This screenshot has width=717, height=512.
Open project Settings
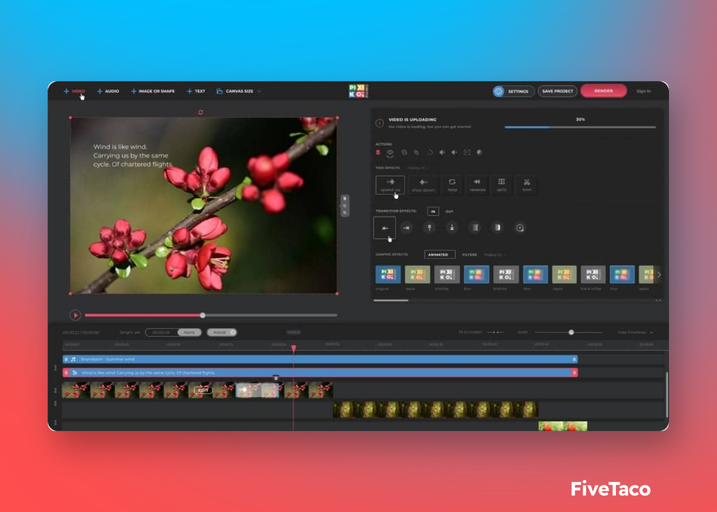tap(514, 91)
